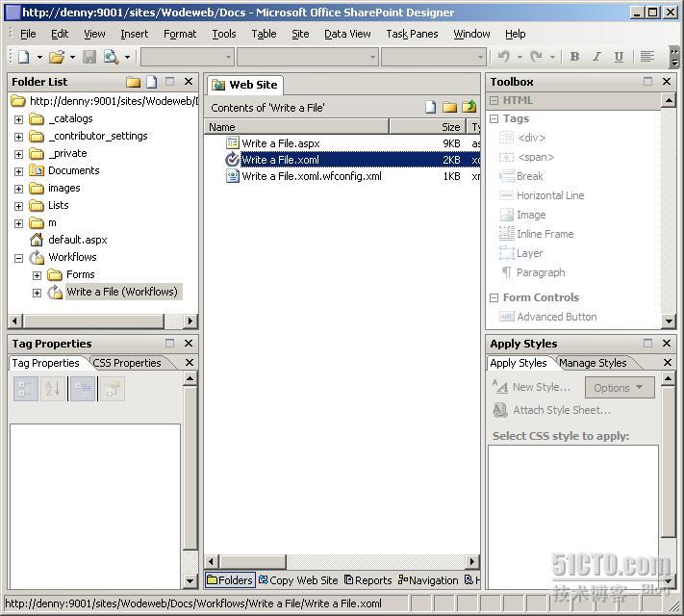Select Paragraph item in Toolbox
The height and width of the screenshot is (616, 684).
pyautogui.click(x=541, y=272)
